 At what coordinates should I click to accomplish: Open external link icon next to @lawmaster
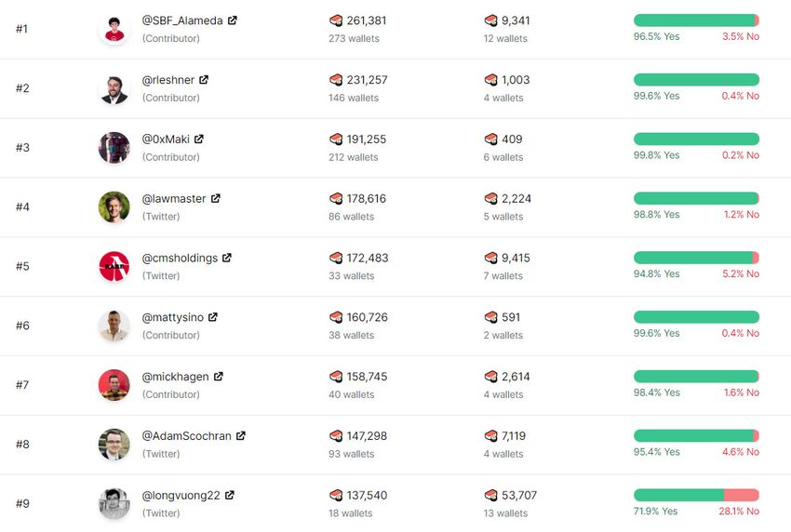point(216,198)
